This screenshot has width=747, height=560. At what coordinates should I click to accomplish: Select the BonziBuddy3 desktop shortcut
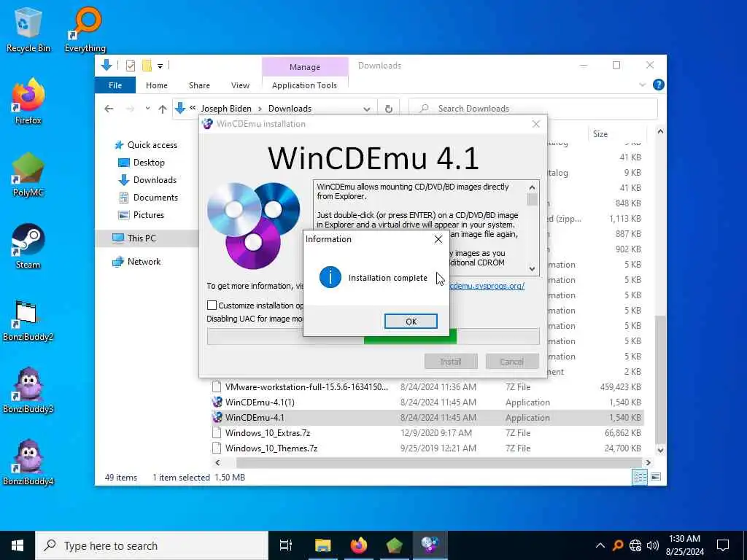(28, 391)
